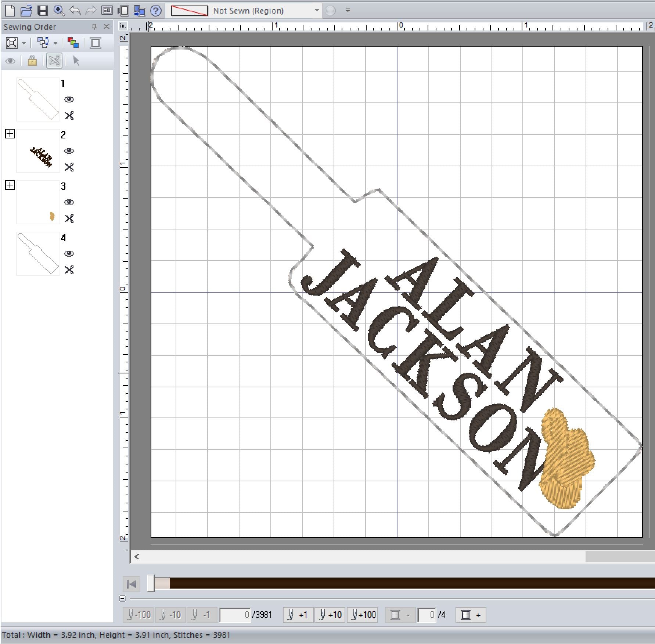This screenshot has height=644, width=655.
Task: Click the -10 stitches button
Action: tap(170, 615)
